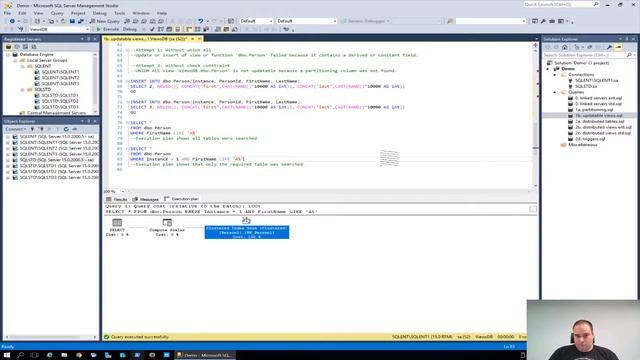
Task: Click the Quick Launch search field
Action: coord(561,4)
